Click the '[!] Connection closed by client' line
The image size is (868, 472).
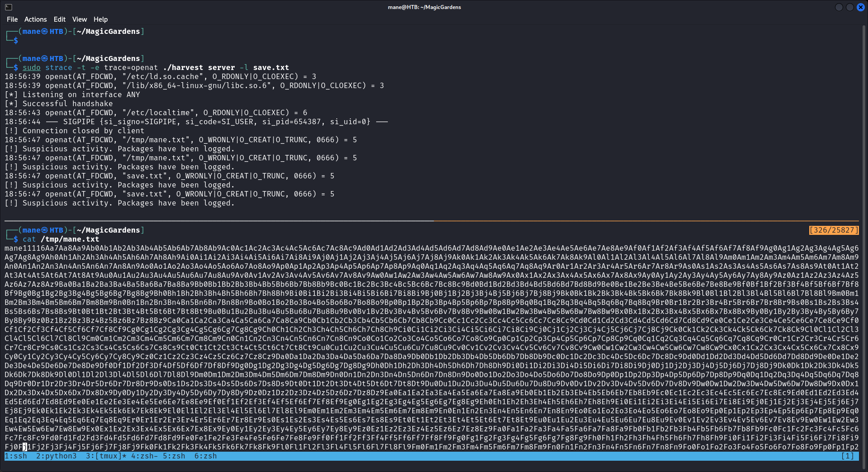click(x=75, y=131)
